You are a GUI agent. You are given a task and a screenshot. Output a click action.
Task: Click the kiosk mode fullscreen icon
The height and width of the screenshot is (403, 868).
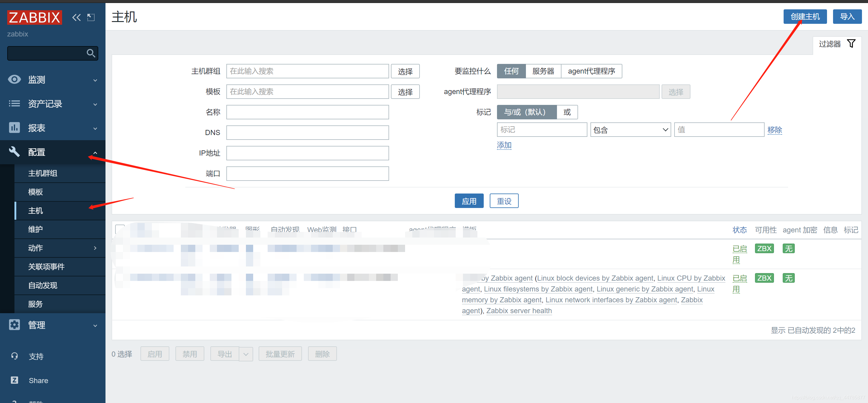pyautogui.click(x=91, y=17)
